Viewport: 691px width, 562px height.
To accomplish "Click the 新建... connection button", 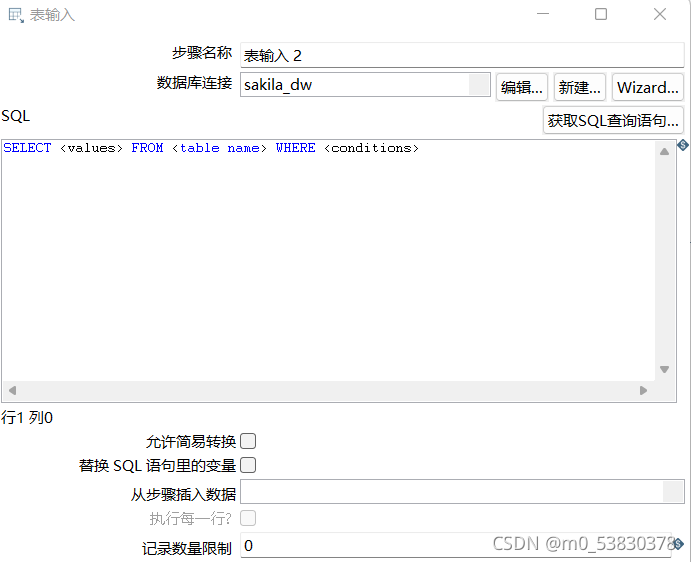I will click(580, 87).
